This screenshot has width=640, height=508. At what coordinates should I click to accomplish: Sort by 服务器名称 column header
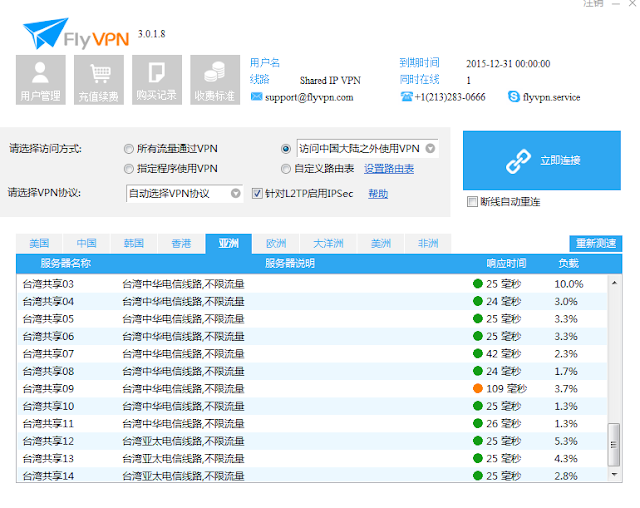point(65,264)
